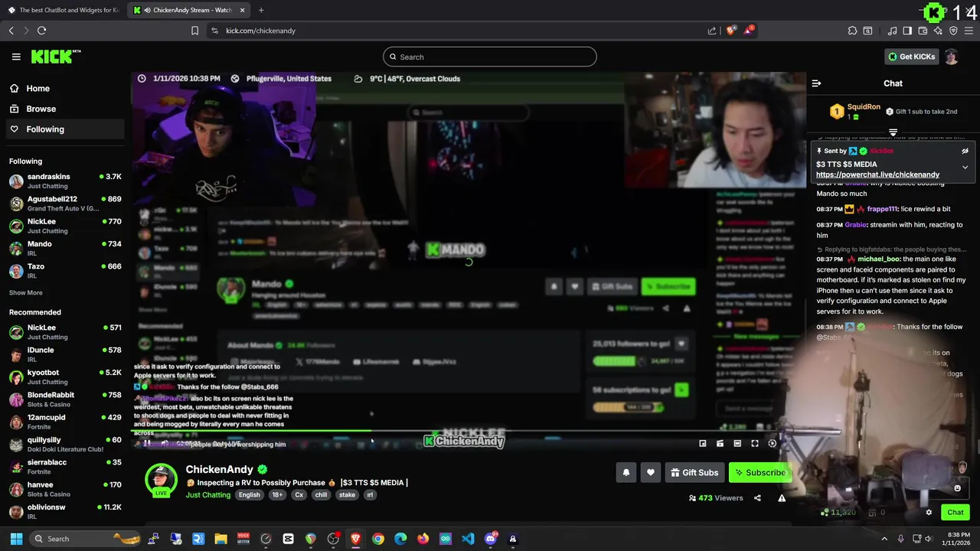Enter fullscreen on the video player
Screen dimensions: 980x551
pos(754,443)
